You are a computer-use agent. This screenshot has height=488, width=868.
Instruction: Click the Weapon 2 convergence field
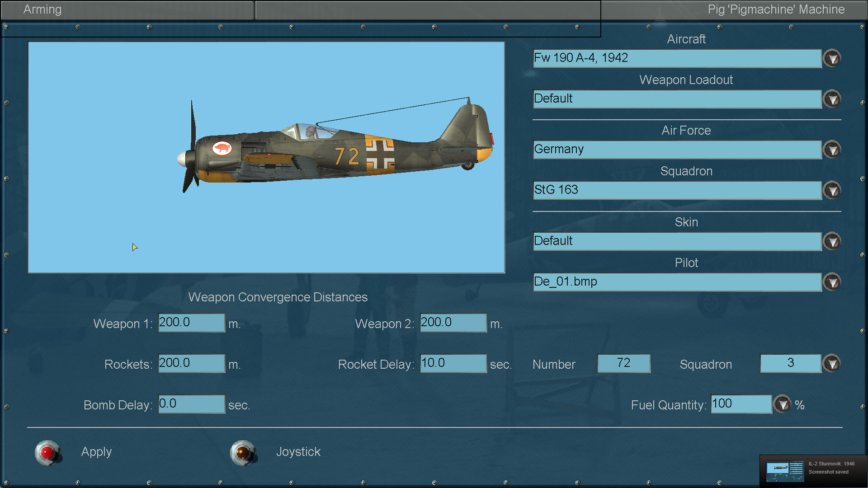coord(453,323)
